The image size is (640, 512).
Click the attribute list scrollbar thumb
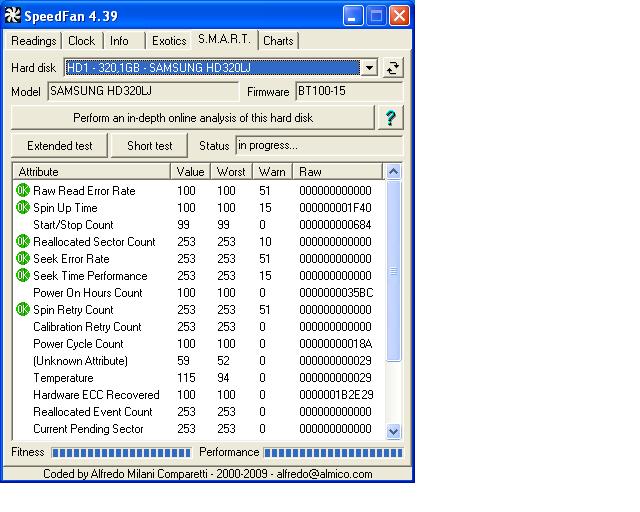coord(393,271)
